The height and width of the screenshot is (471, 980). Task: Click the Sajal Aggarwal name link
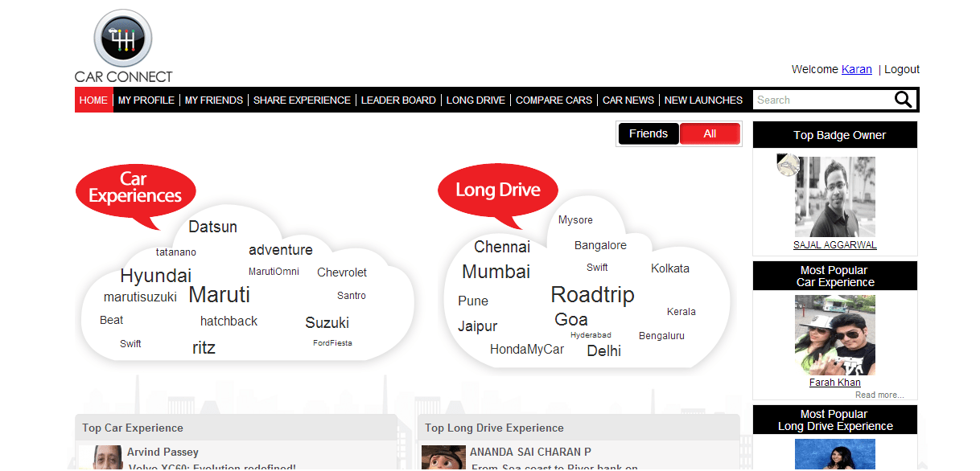point(835,245)
